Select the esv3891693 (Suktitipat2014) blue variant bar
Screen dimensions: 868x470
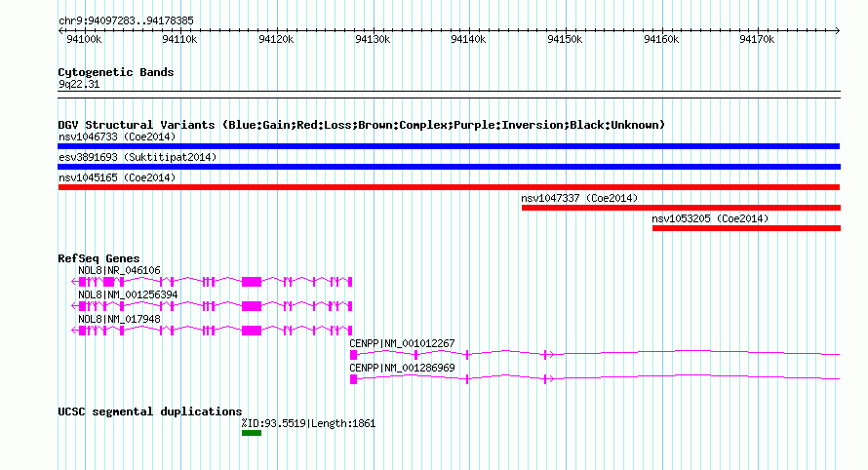(x=449, y=167)
